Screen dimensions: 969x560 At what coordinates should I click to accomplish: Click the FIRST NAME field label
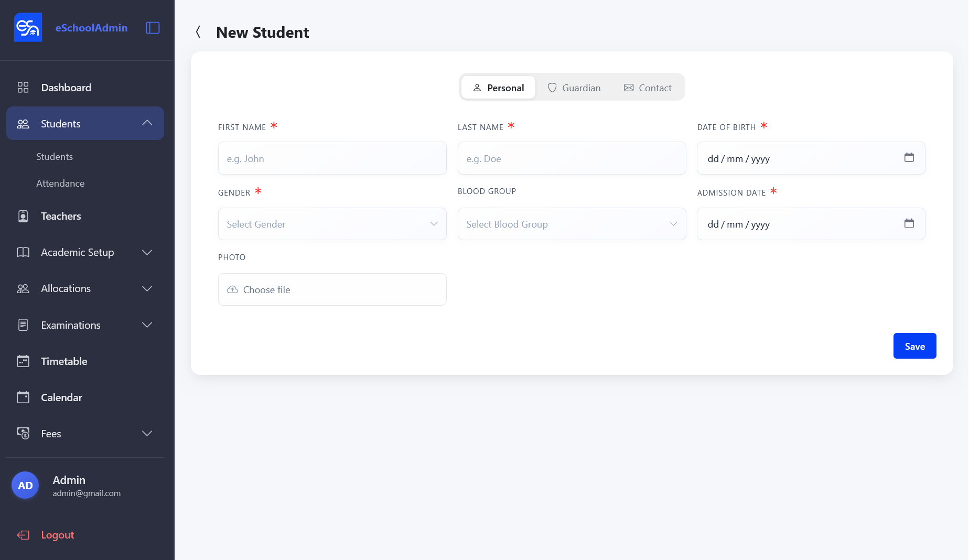tap(242, 127)
